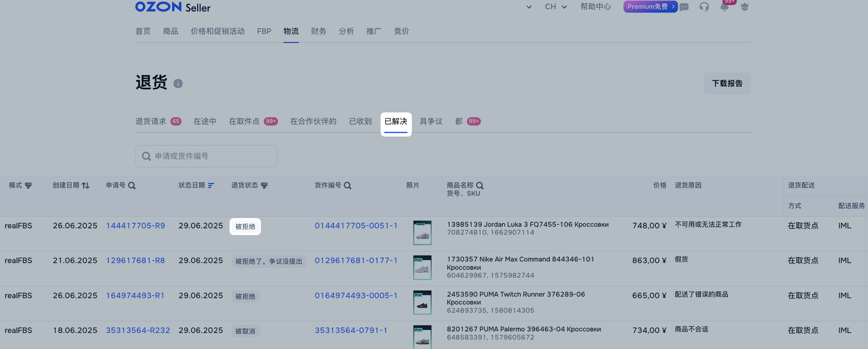Open shipment 35313564-0791-1 link
Viewport: 868px width, 349px height.
point(351,331)
